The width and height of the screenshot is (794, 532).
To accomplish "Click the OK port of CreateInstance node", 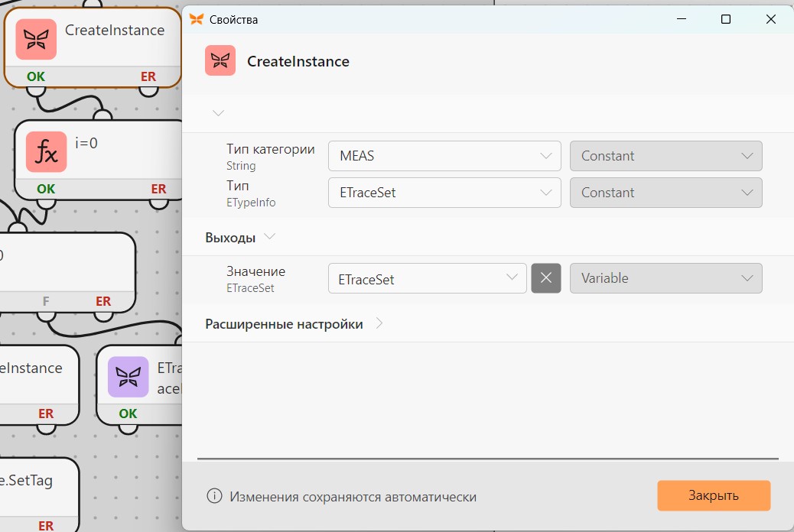I will [36, 76].
